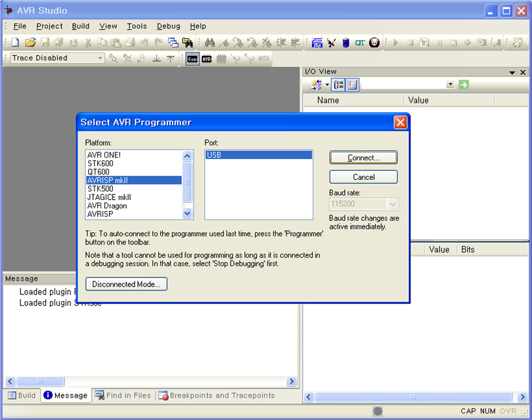Toggle the I/O View tree view button
The image size is (532, 420).
coord(338,85)
